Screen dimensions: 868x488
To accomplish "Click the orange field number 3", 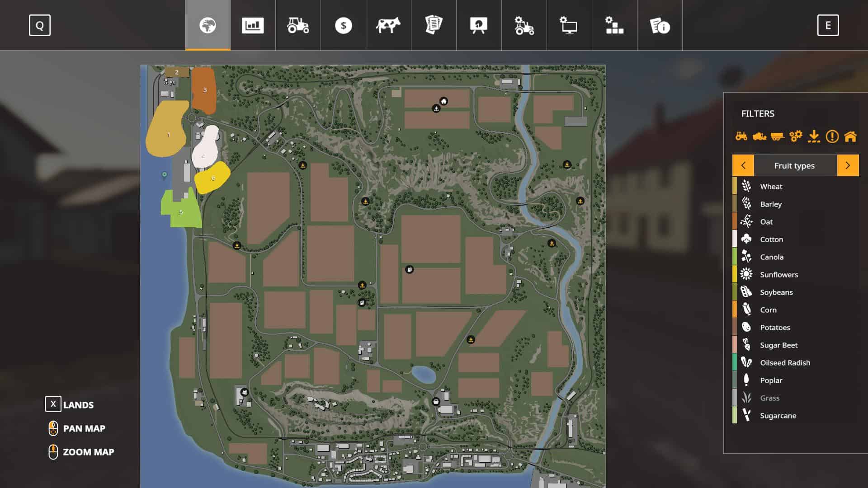I will (204, 90).
